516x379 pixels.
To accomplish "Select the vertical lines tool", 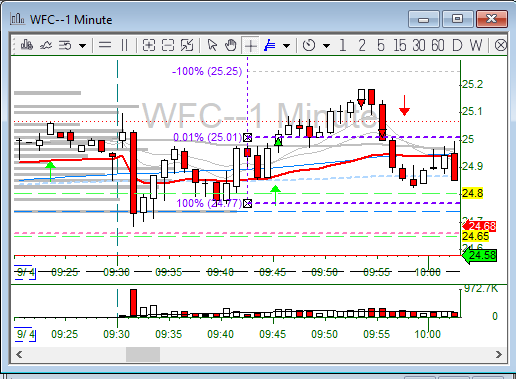I will point(124,45).
